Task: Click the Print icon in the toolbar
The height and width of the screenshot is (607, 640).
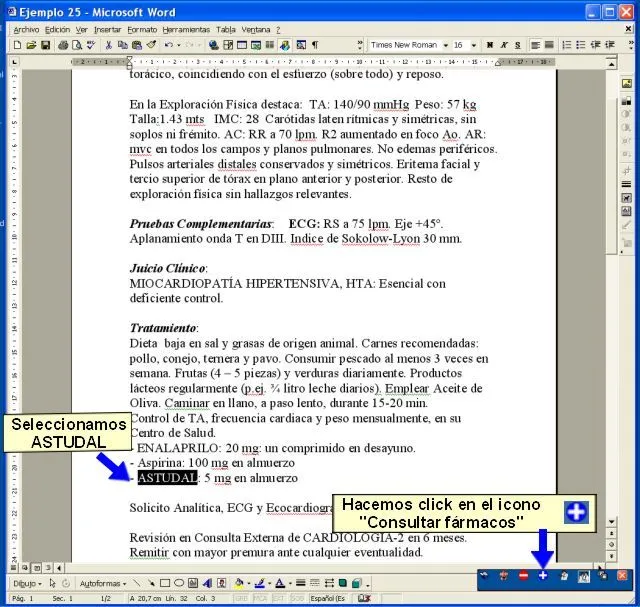Action: pos(63,45)
